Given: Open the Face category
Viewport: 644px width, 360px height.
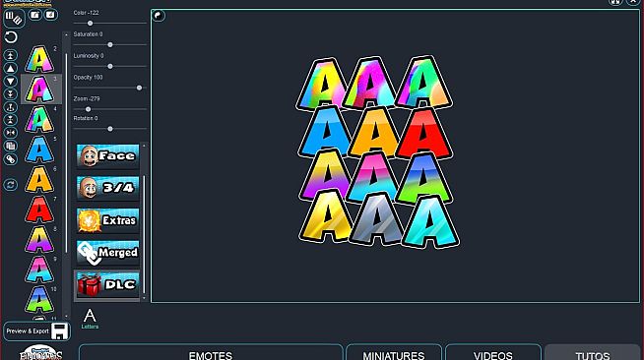Looking at the screenshot, I should [107, 156].
